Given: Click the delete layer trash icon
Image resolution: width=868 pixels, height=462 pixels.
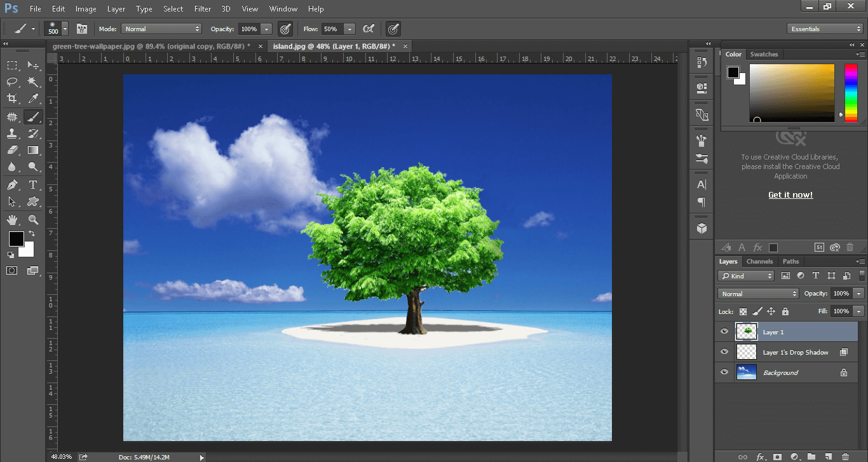Looking at the screenshot, I should coord(845,456).
